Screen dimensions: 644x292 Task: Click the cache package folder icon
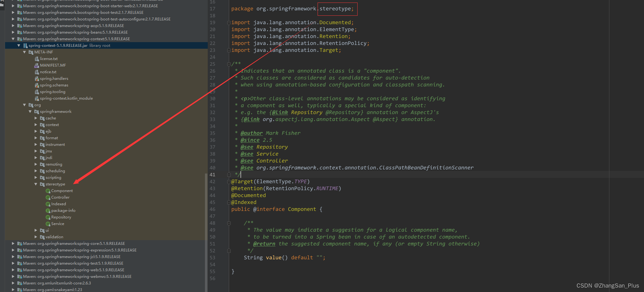pos(42,118)
